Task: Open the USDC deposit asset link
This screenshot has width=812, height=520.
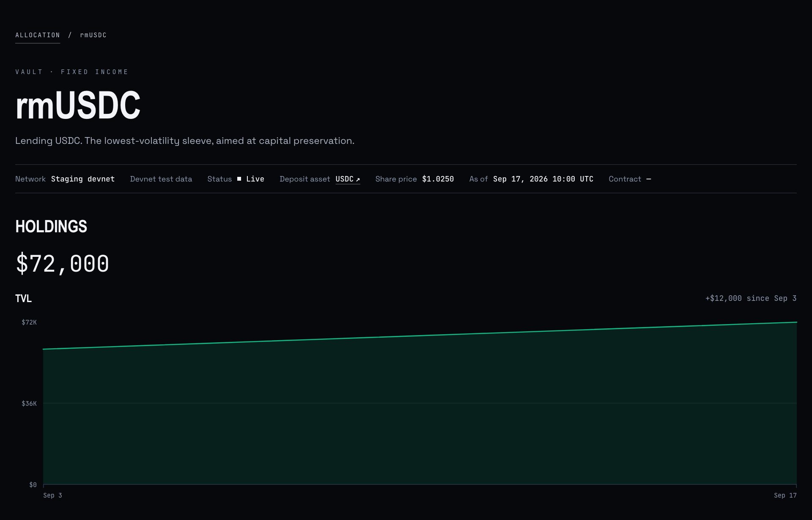Action: [348, 179]
